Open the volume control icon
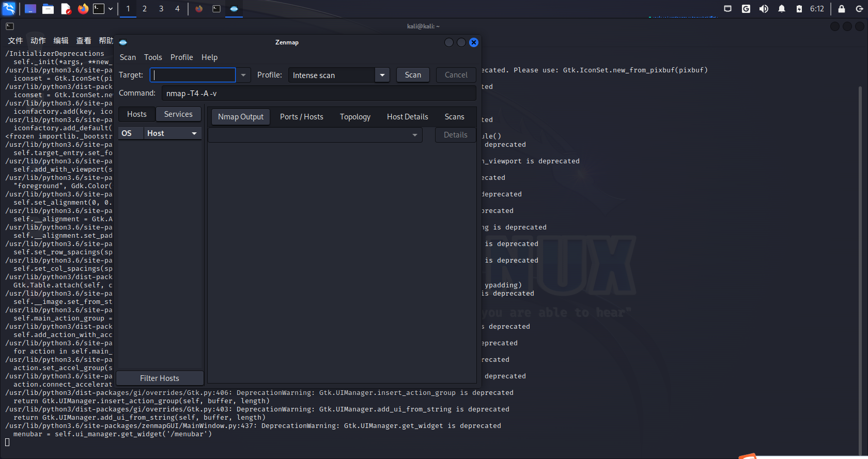The width and height of the screenshot is (868, 459). 764,9
